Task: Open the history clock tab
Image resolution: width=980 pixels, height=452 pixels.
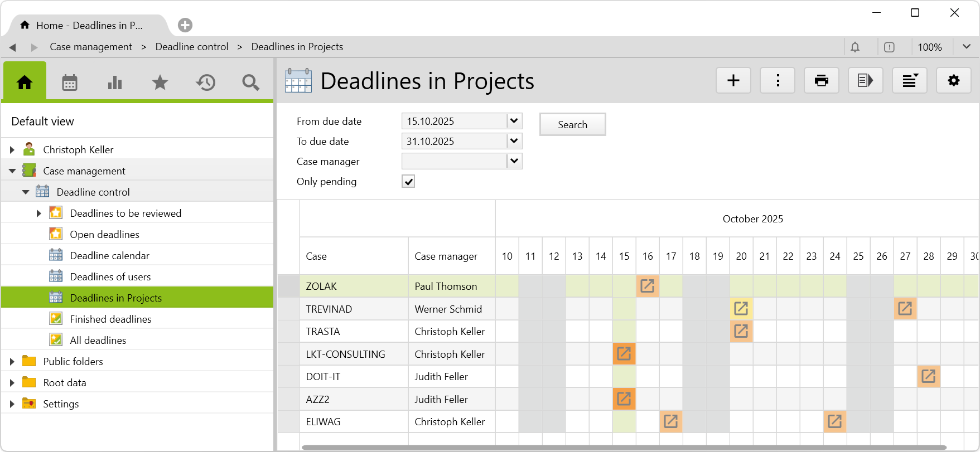Action: pyautogui.click(x=205, y=82)
